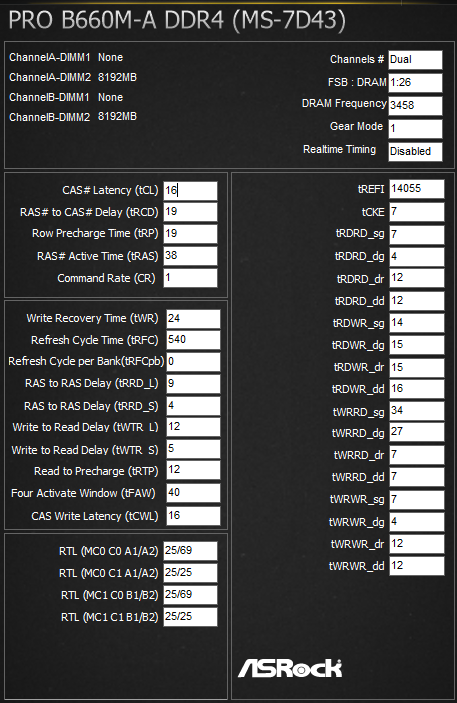Click the tRDRD_dr value field
The width and height of the screenshot is (457, 703).
[x=417, y=278]
